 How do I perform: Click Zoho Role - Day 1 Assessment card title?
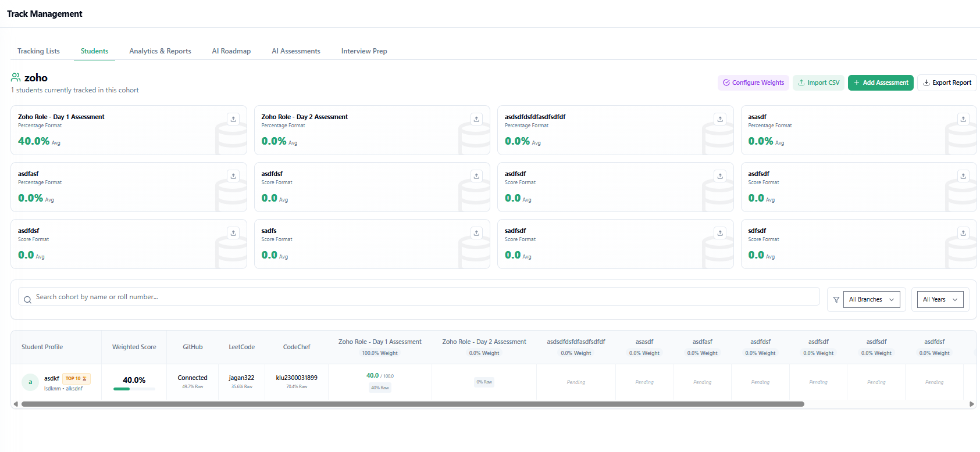coord(61,117)
